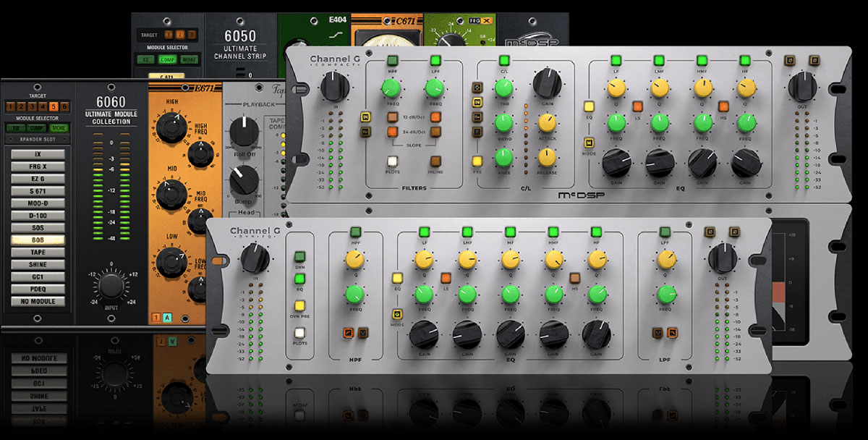Viewport: 868px width, 440px height.
Task: Click the button right above Compact's OUT knob
Action: (x=814, y=59)
